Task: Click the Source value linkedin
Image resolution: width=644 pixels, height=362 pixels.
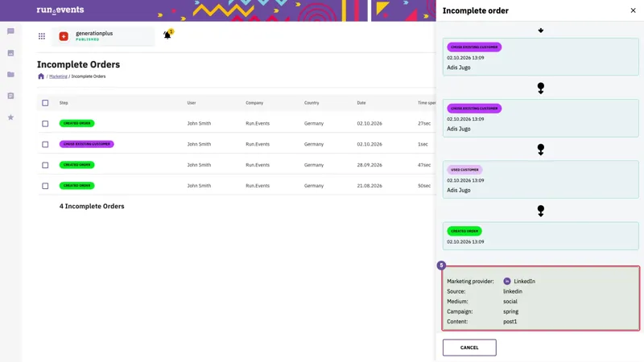Action: 513,291
